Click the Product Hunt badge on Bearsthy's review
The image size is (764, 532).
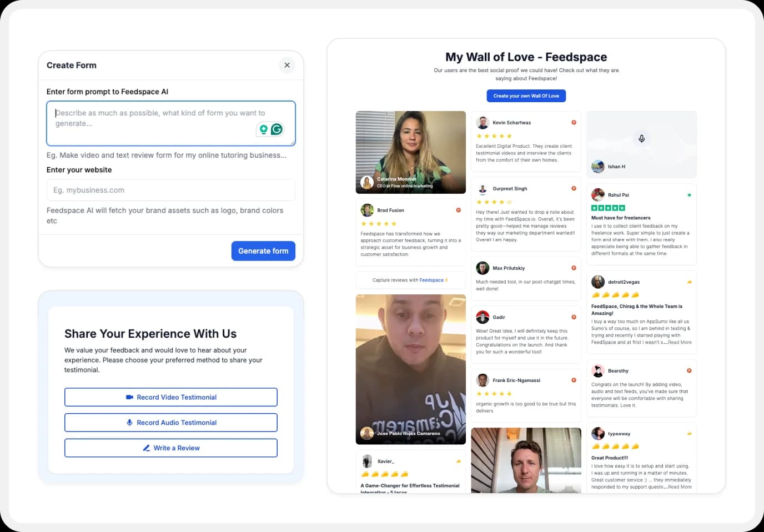[x=688, y=370]
